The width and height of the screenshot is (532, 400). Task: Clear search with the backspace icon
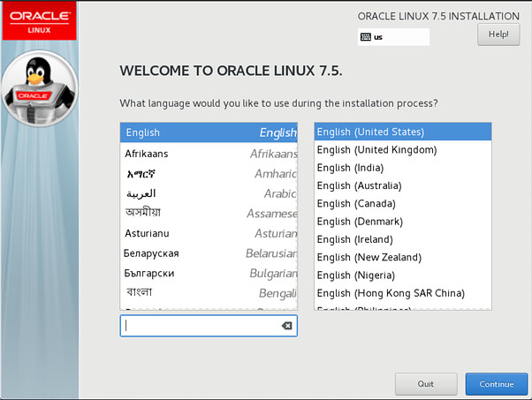(x=286, y=326)
